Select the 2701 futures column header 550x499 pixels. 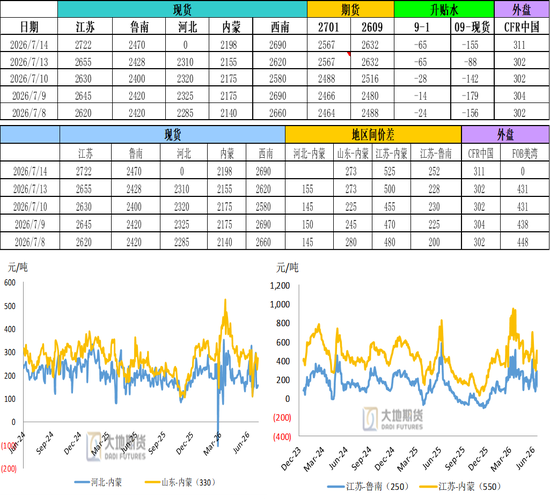pyautogui.click(x=329, y=27)
